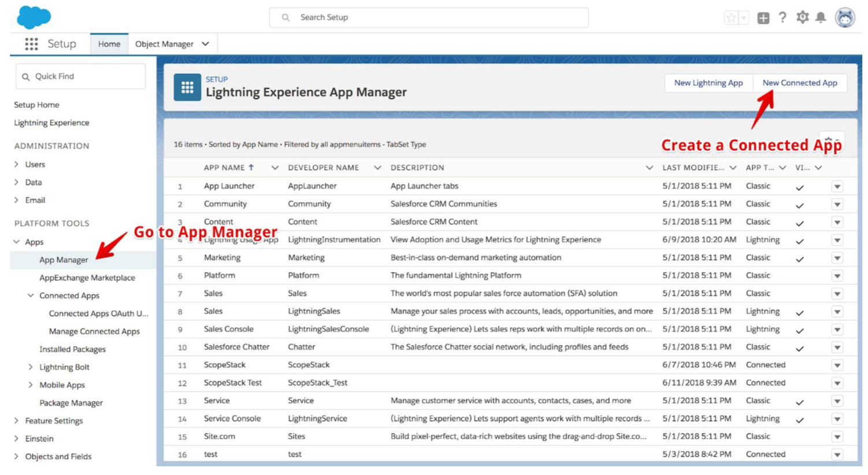Open the Object Manager tab dropdown chevron
This screenshot has height=475, width=868.
pyautogui.click(x=205, y=44)
